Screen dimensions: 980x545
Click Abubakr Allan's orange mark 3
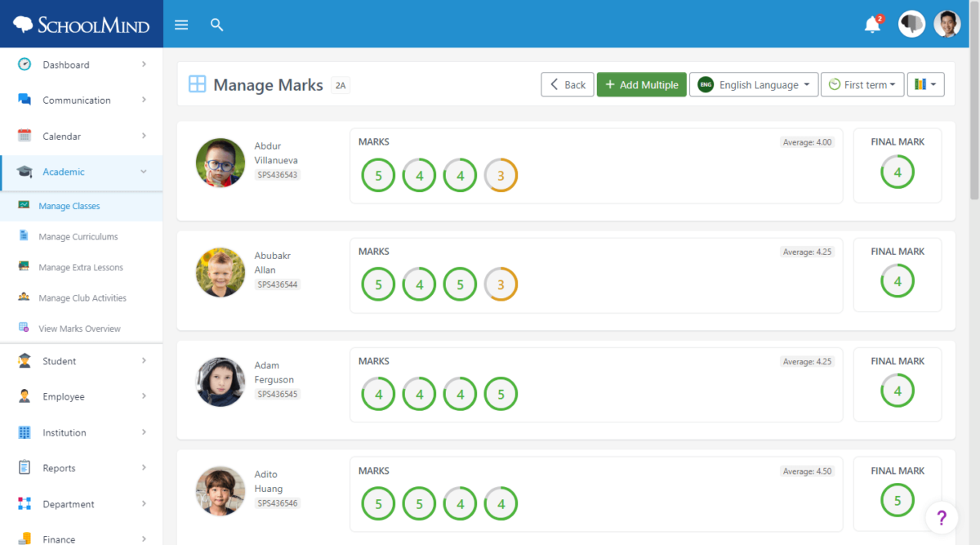pos(501,284)
